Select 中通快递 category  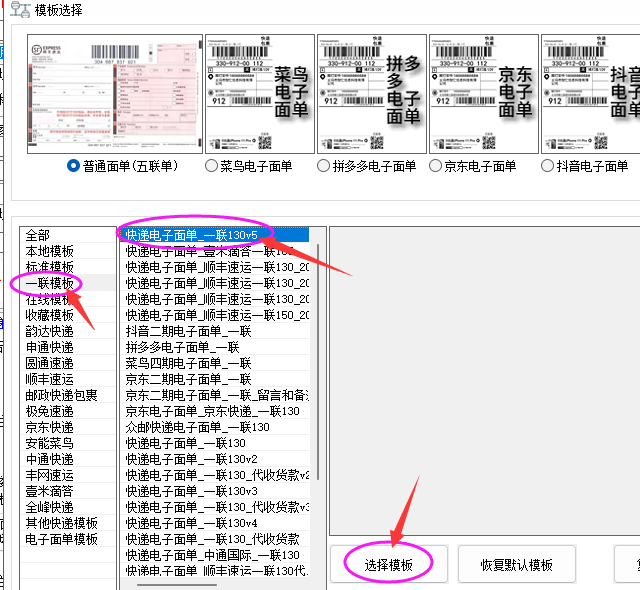(68, 459)
